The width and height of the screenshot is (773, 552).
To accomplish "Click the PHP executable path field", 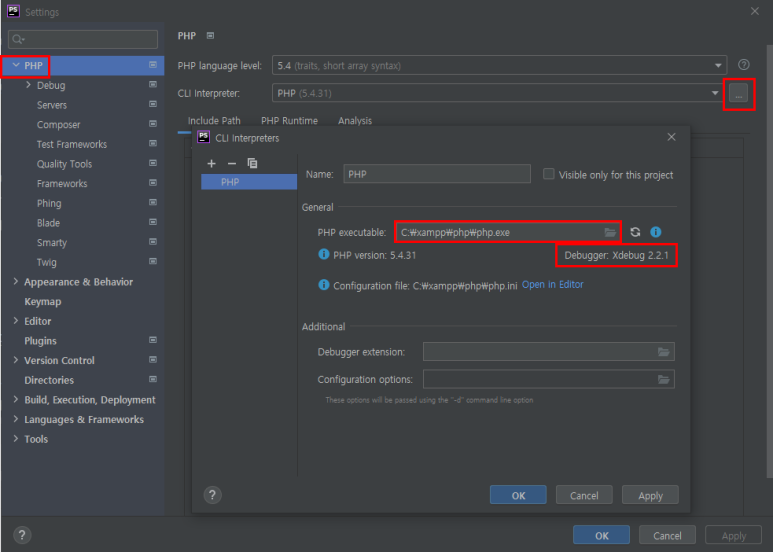I will pos(508,232).
